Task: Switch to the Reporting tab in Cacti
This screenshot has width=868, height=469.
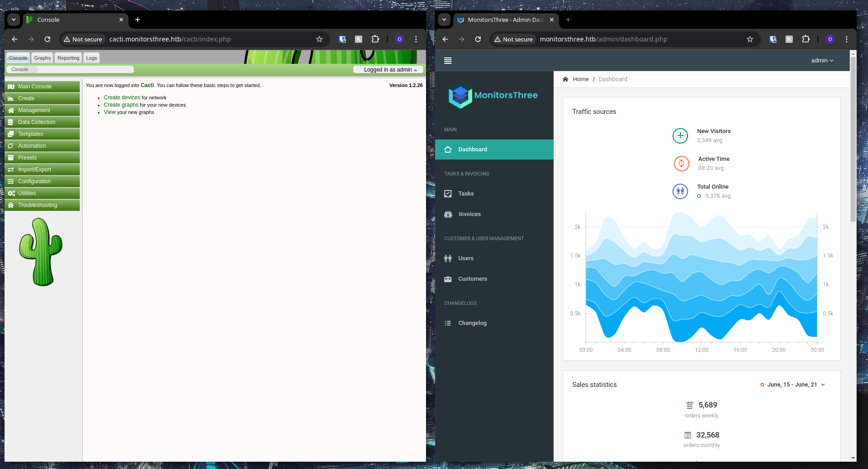Action: point(68,58)
